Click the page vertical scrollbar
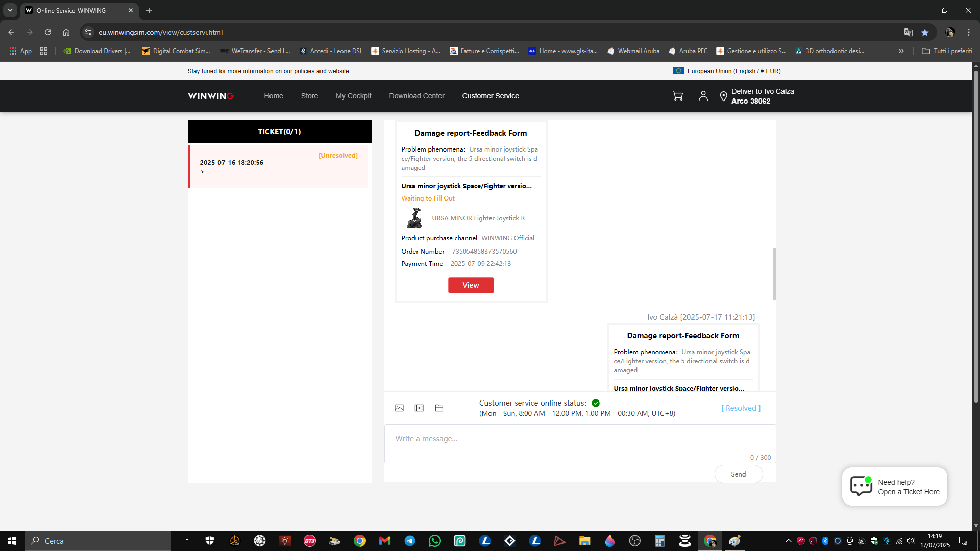Screen dimensions: 980x551 (x=976, y=237)
